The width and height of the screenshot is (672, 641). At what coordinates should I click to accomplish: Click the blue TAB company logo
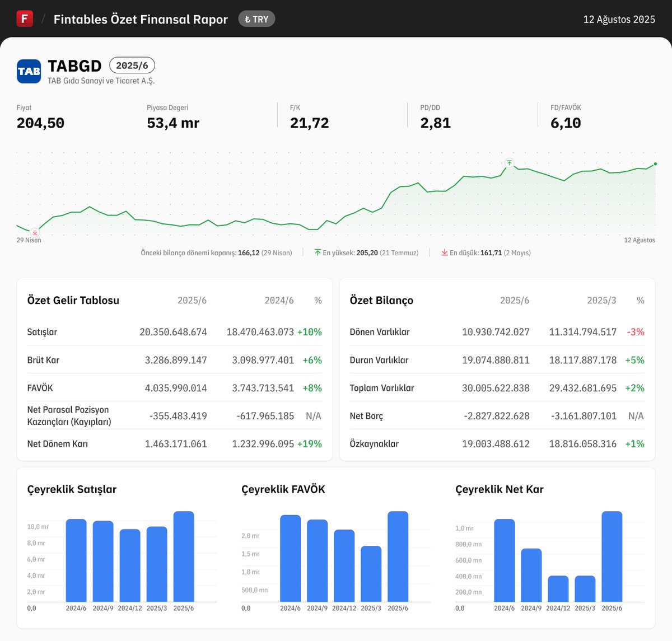click(x=29, y=71)
